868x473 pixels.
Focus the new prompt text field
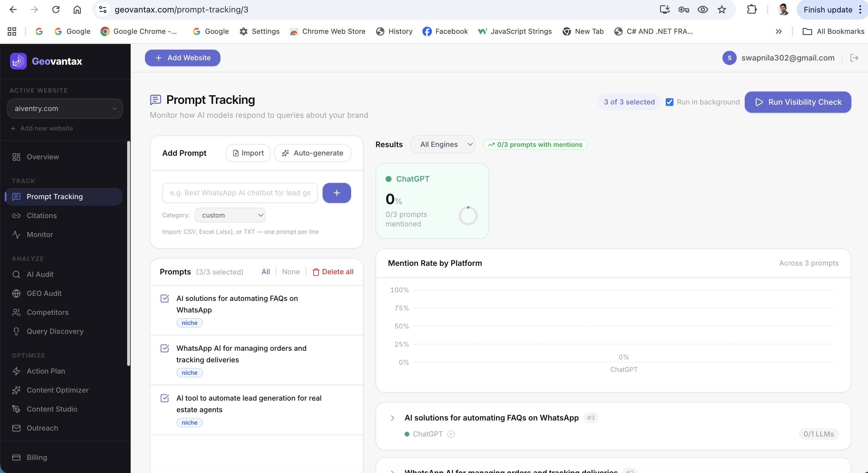coord(239,193)
